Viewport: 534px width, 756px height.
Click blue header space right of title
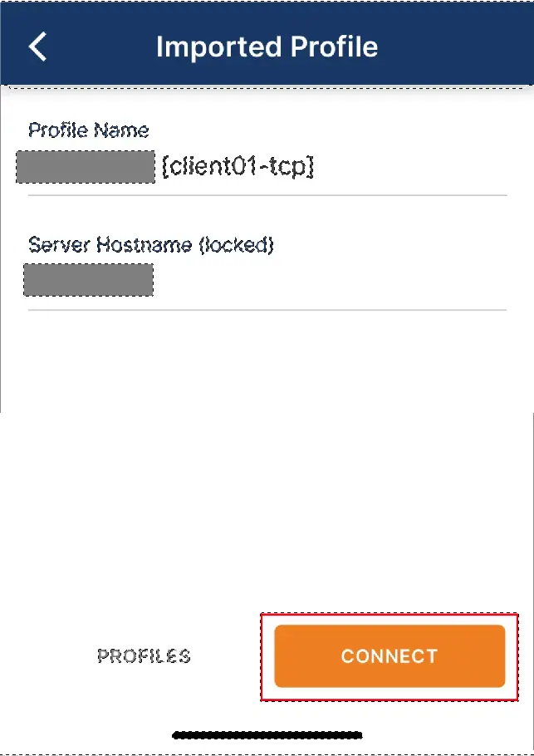pyautogui.click(x=453, y=47)
